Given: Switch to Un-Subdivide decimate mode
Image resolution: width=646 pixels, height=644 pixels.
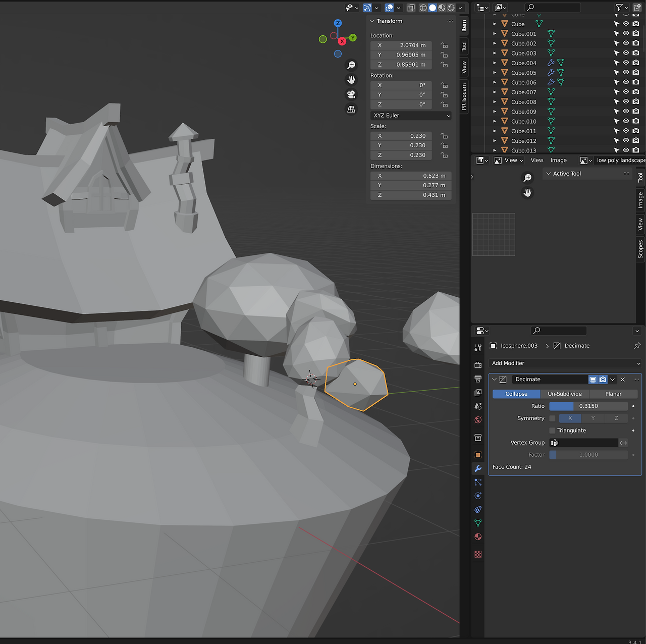Looking at the screenshot, I should click(565, 394).
